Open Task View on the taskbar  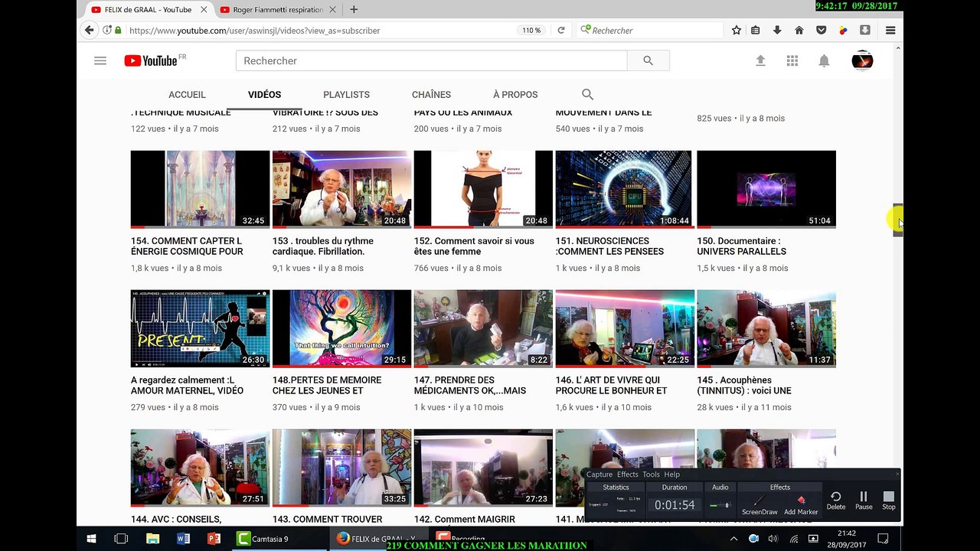click(121, 539)
